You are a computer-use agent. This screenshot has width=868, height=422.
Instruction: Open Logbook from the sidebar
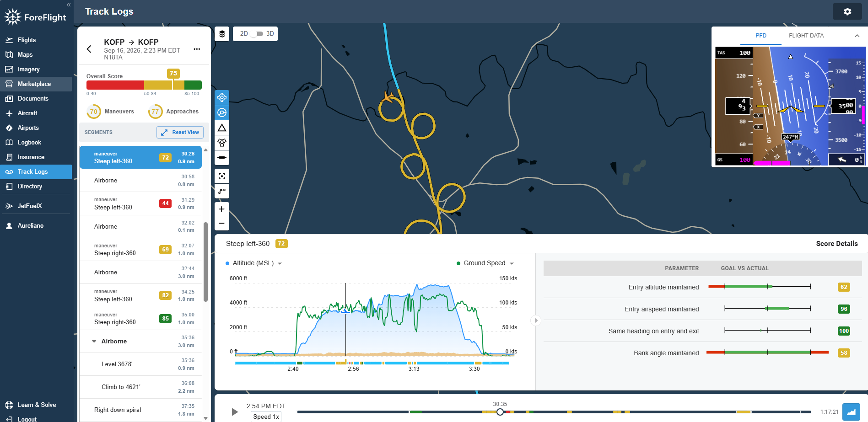36,143
